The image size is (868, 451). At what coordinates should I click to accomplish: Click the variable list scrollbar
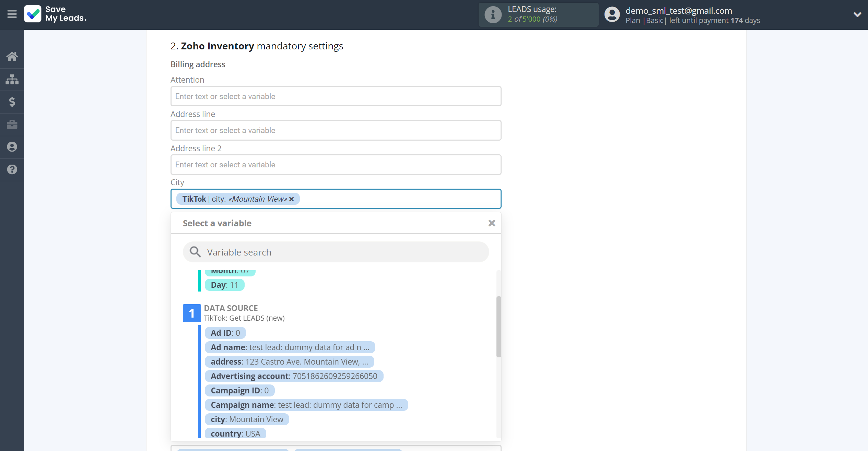click(499, 327)
